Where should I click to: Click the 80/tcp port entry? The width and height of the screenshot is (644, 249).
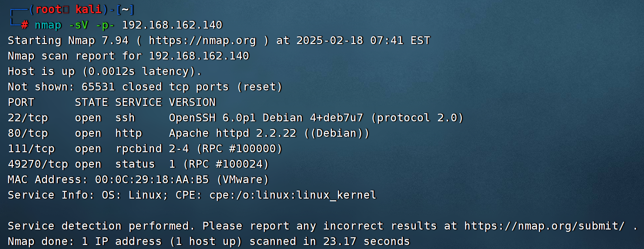click(28, 133)
